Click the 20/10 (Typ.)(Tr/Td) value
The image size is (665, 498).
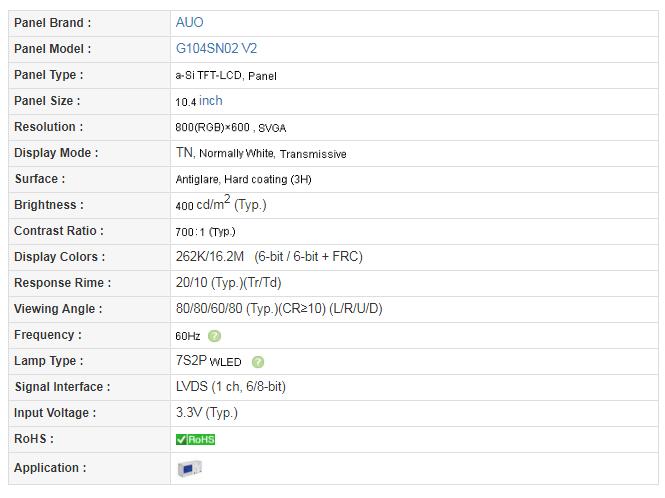[229, 283]
